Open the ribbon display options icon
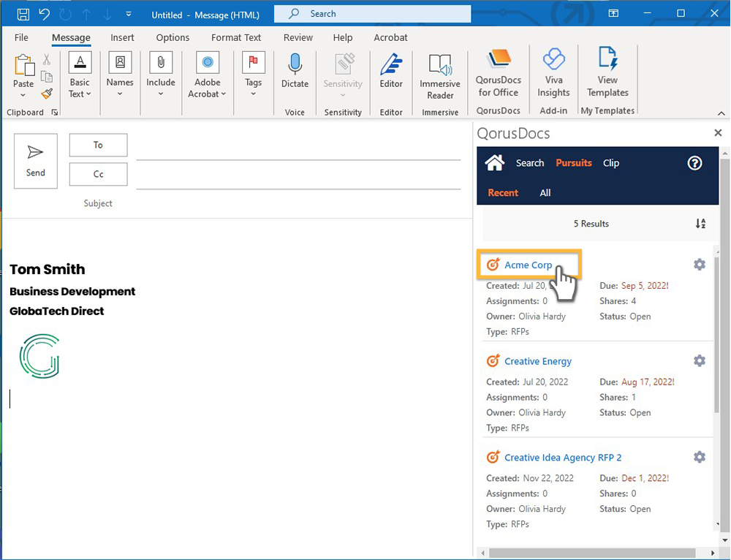 [x=613, y=13]
